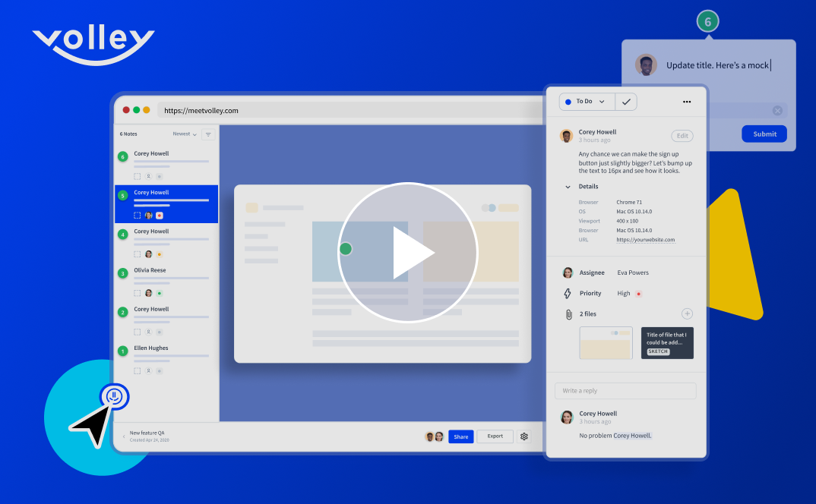Click the Submit button
The image size is (816, 504).
tap(764, 134)
